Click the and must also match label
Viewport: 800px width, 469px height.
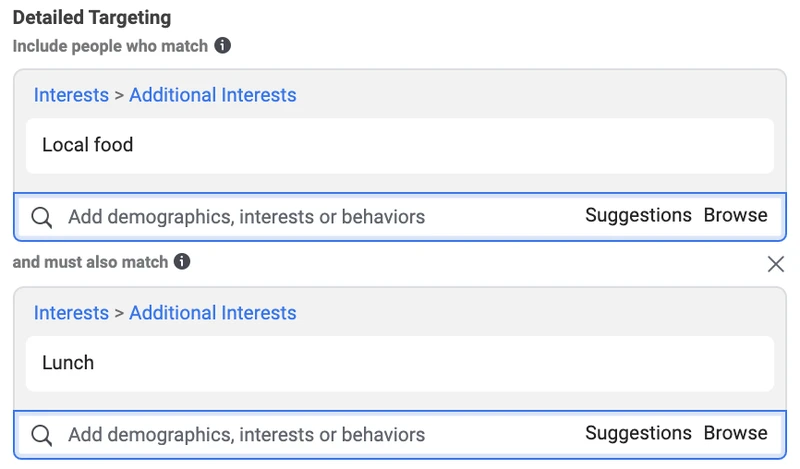pyautogui.click(x=90, y=262)
